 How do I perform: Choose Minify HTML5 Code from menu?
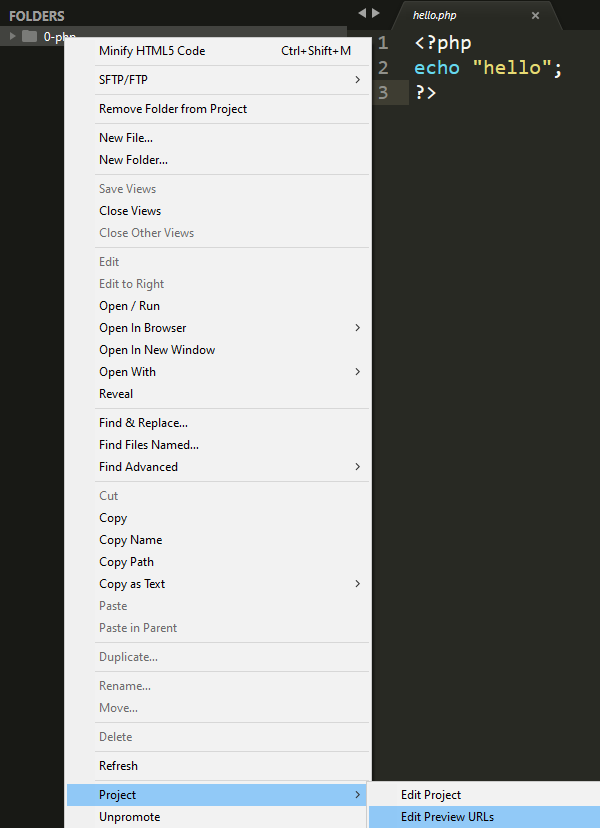point(152,51)
